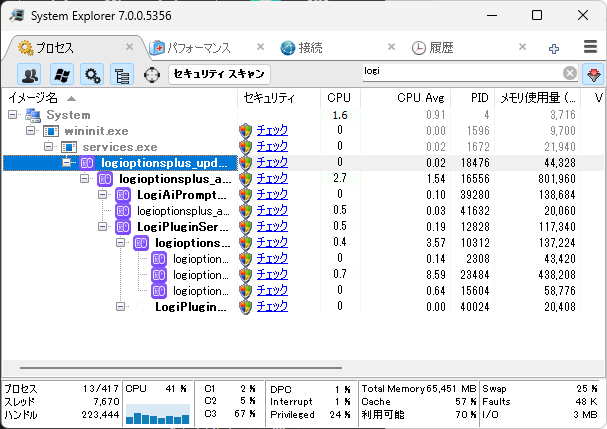The height and width of the screenshot is (429, 607).
Task: Open the hamburger main menu
Action: (591, 47)
